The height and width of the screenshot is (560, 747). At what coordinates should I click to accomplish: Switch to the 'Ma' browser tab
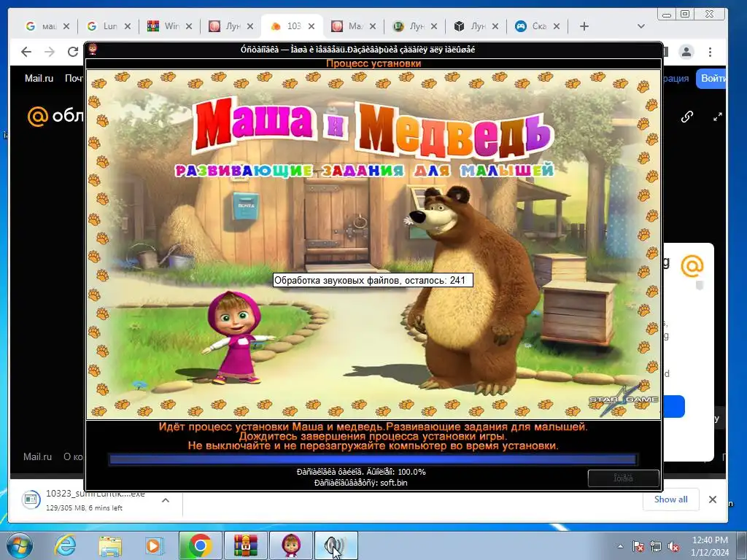pos(349,26)
